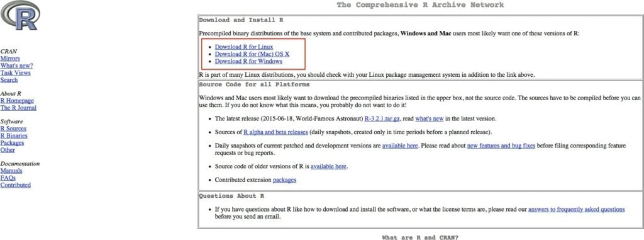Viewport: 644px width, 240px height.
Task: Click the CRAN sidebar section label
Action: [9, 52]
